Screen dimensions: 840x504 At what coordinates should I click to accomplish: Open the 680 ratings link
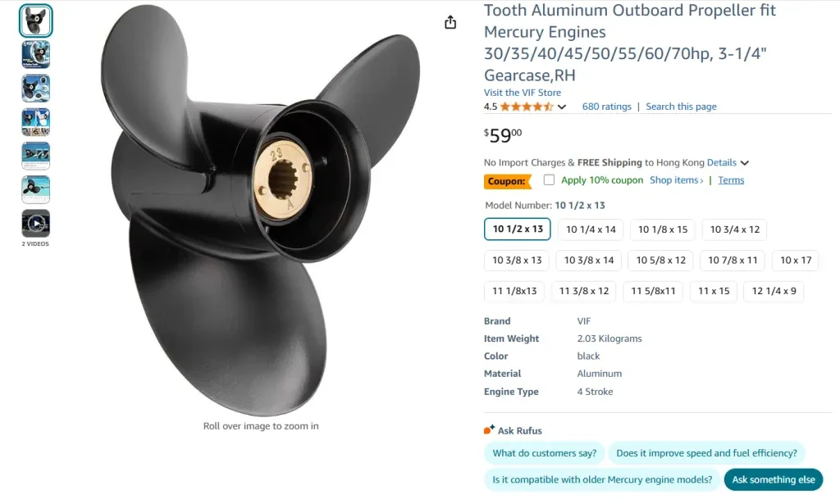tap(606, 106)
